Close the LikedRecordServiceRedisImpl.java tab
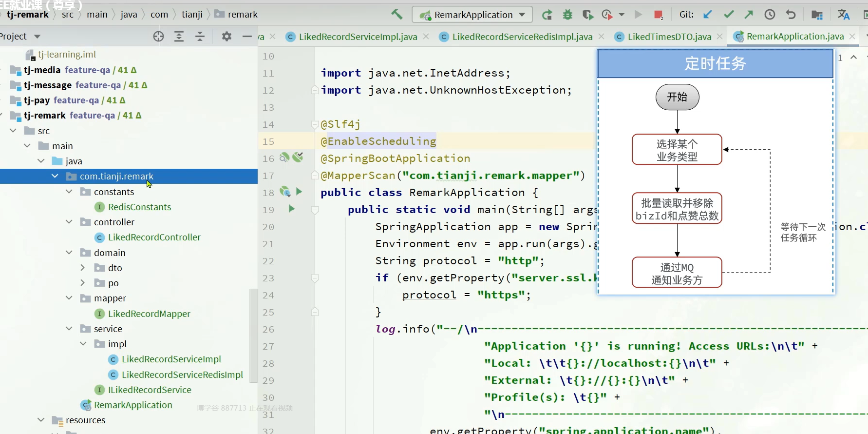This screenshot has width=868, height=434. (602, 37)
